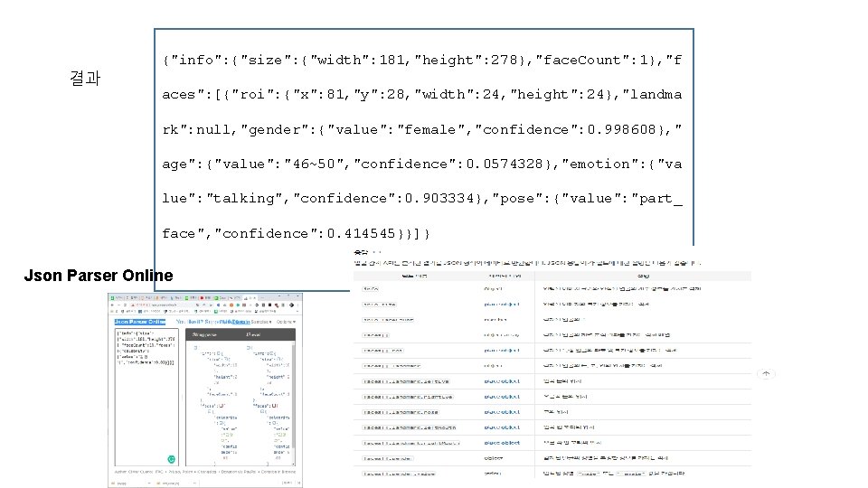The width and height of the screenshot is (868, 488).
Task: Select the info.faceCount field name cell
Action: [x=389, y=320]
